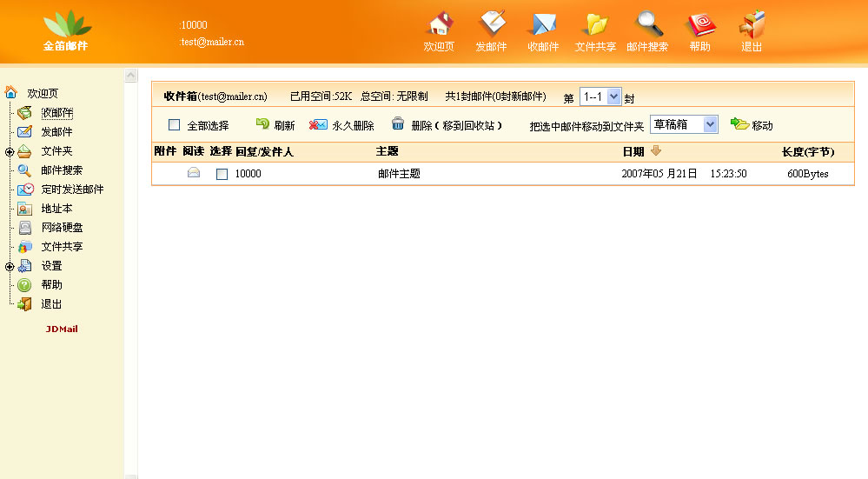Viewport: 868px width, 479px height.
Task: Click the 退出 logout icon in header
Action: pos(752,24)
